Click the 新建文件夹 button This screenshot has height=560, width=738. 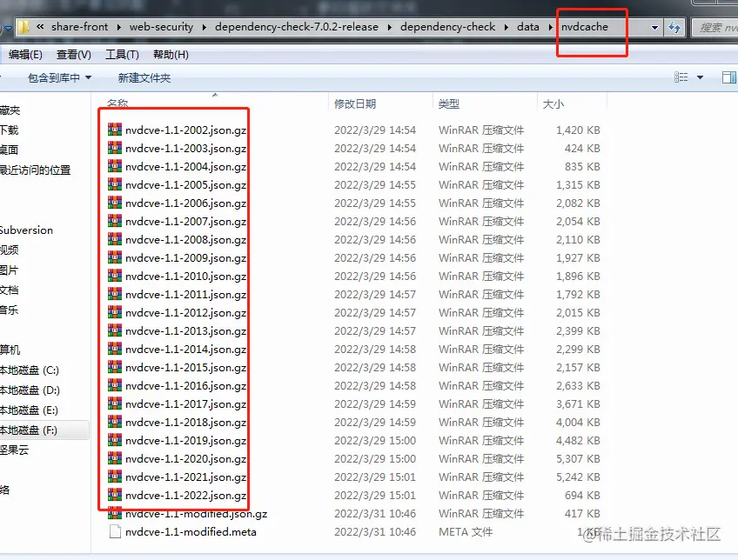coord(144,77)
